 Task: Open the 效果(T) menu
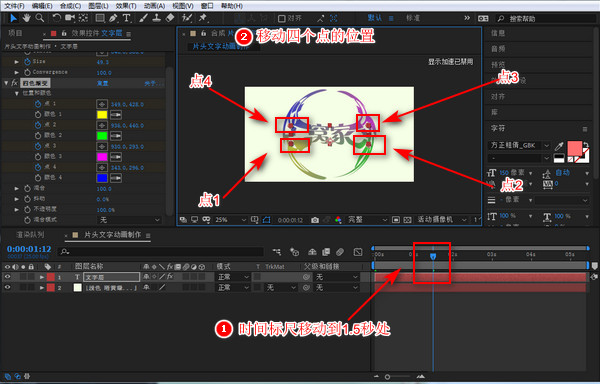[x=126, y=6]
